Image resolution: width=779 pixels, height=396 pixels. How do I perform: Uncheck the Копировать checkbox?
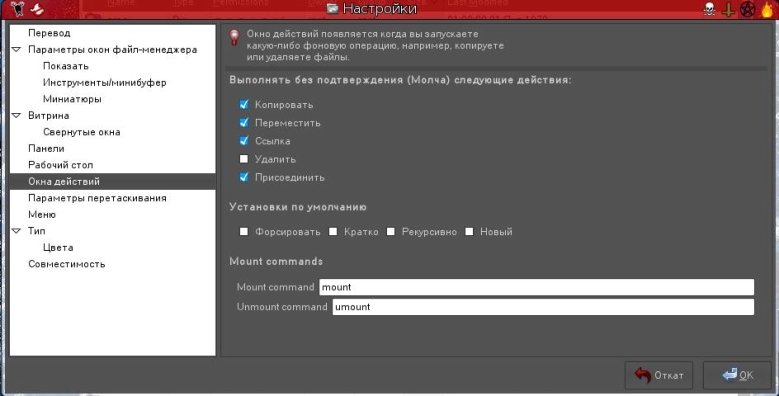coord(244,104)
